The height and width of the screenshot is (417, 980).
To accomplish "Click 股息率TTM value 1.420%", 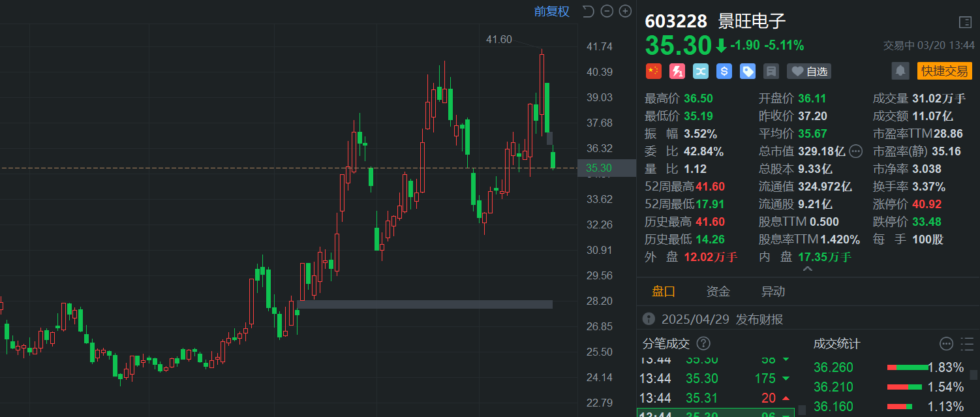I will [x=840, y=239].
